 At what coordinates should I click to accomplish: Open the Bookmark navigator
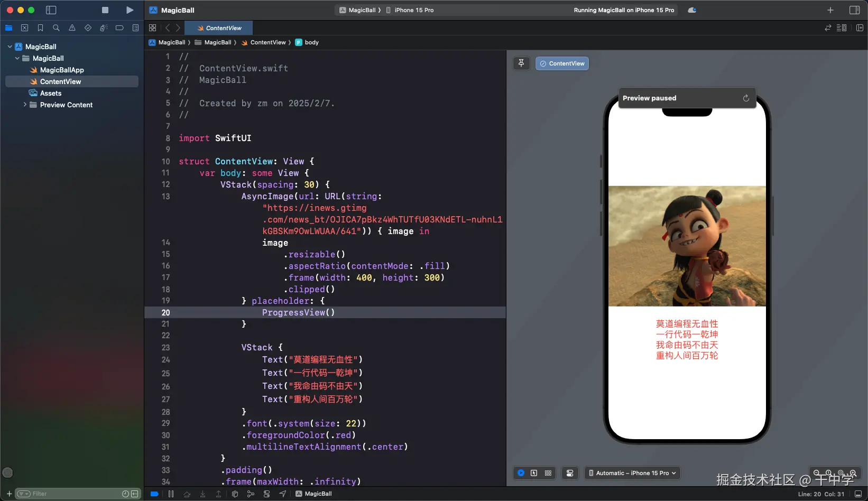coord(40,28)
